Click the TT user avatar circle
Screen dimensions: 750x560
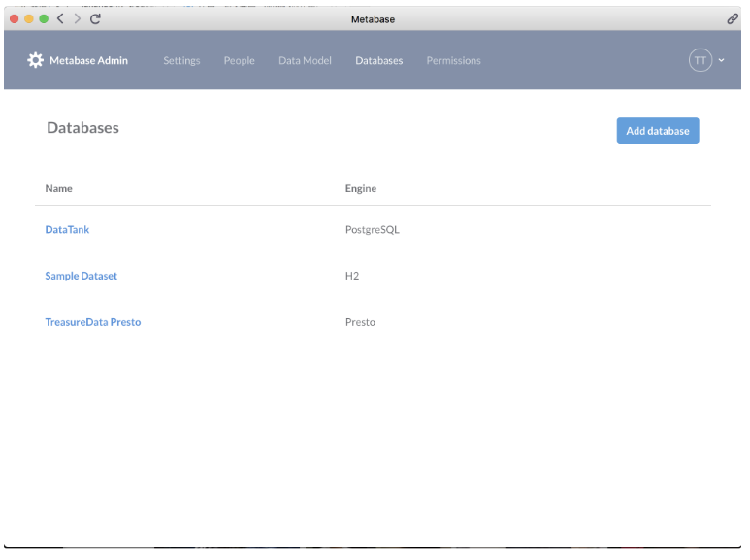click(x=700, y=60)
